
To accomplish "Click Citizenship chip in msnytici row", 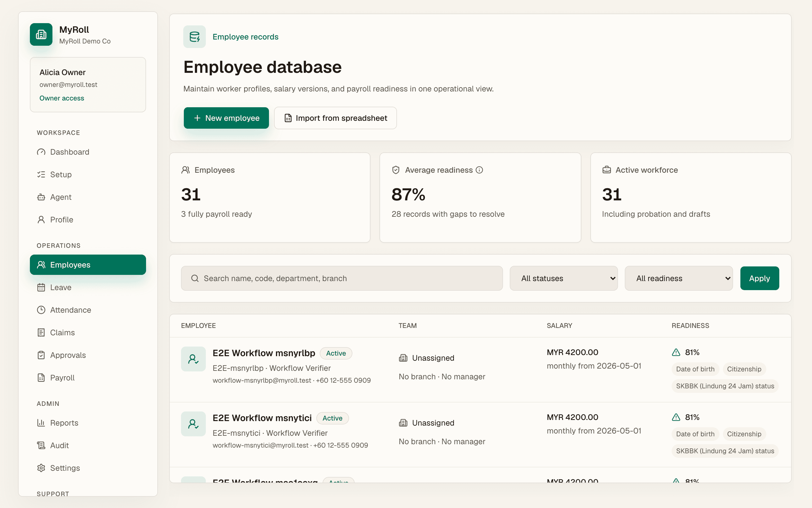I will tap(744, 434).
